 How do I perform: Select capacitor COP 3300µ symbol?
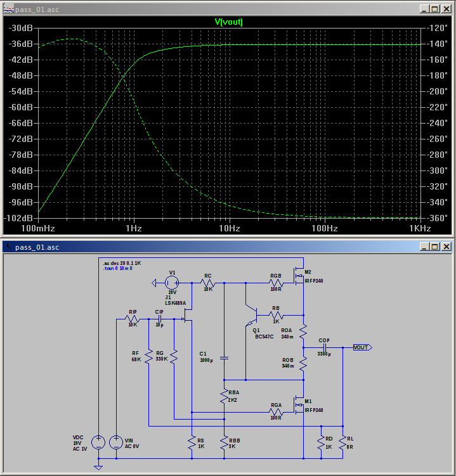pyautogui.click(x=324, y=347)
